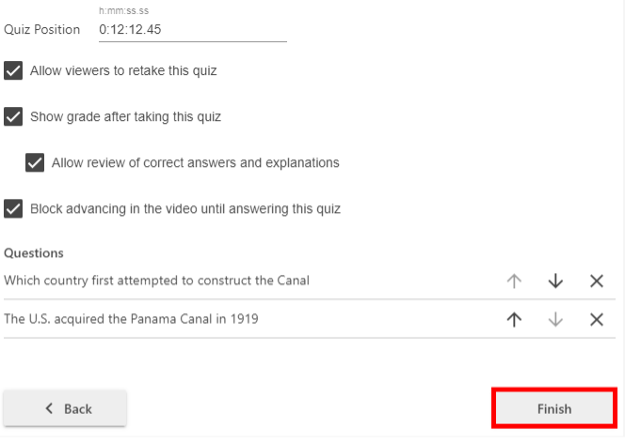The image size is (625, 443).
Task: Untick the 'Block advancing in the video' checkbox
Action: tap(14, 209)
